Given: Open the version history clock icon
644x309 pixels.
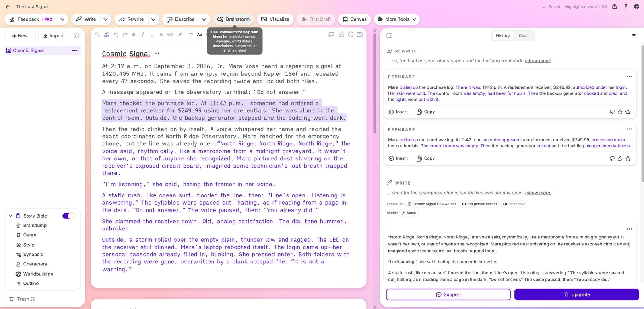Looking at the screenshot, I should tap(351, 35).
